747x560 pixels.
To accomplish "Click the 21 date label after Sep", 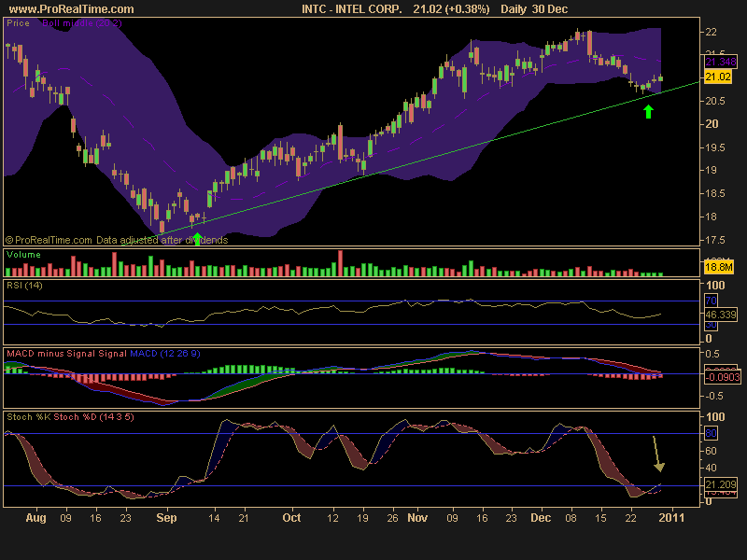I will pos(244,518).
